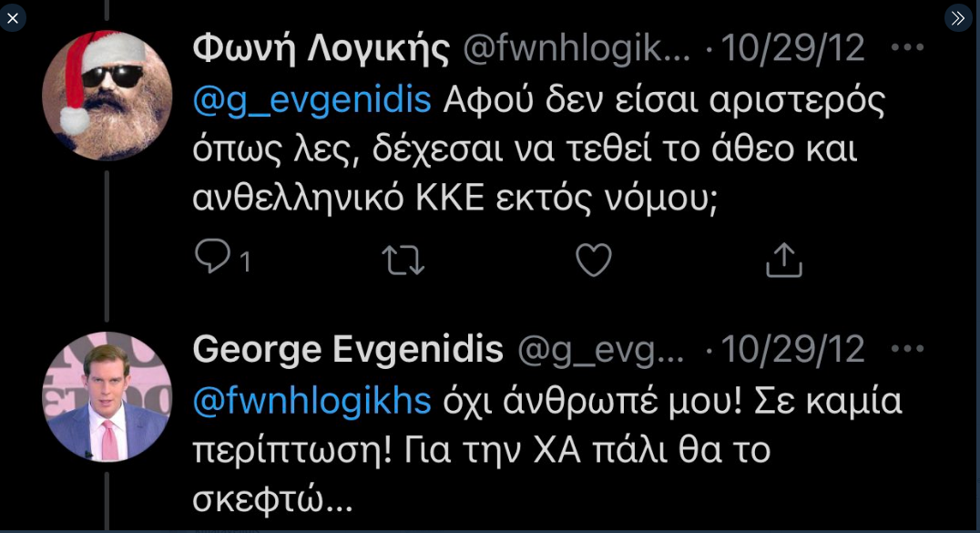The image size is (980, 533).
Task: Close the tweet view with the X button
Action: coord(12,17)
